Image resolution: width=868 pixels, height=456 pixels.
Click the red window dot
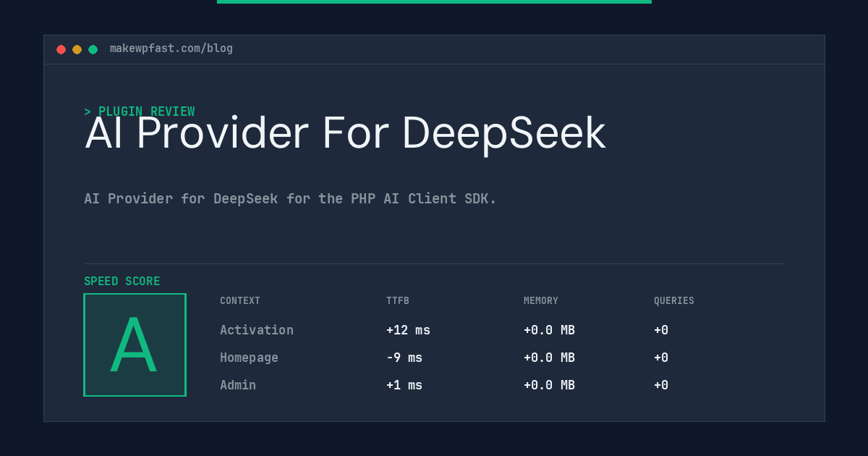pos(61,49)
